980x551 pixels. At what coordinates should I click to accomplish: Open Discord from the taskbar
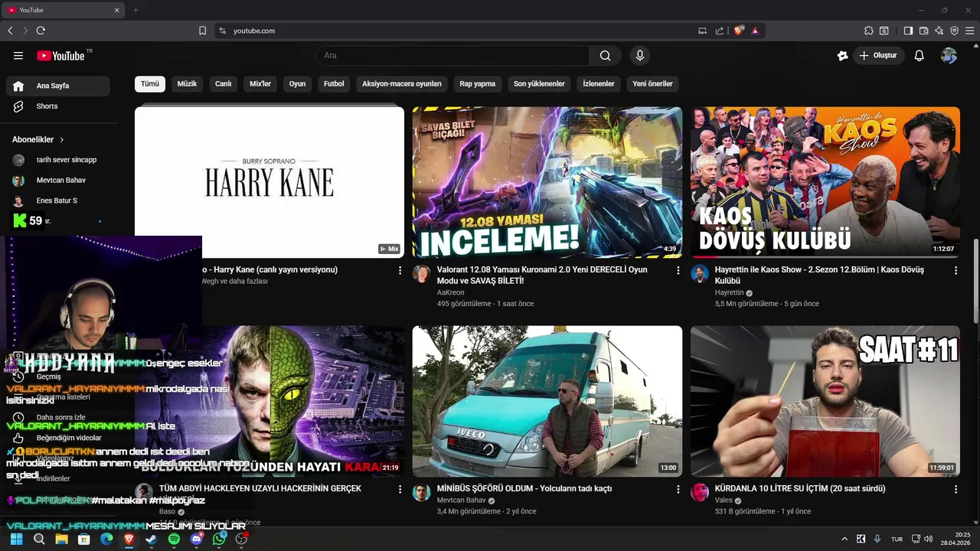pyautogui.click(x=197, y=539)
